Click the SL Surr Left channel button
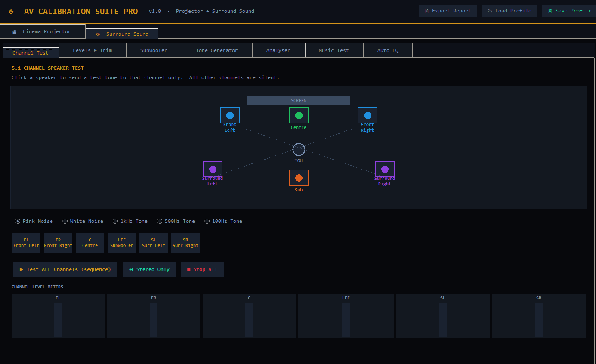Screen dimensions: 596x364 pyautogui.click(x=154, y=243)
